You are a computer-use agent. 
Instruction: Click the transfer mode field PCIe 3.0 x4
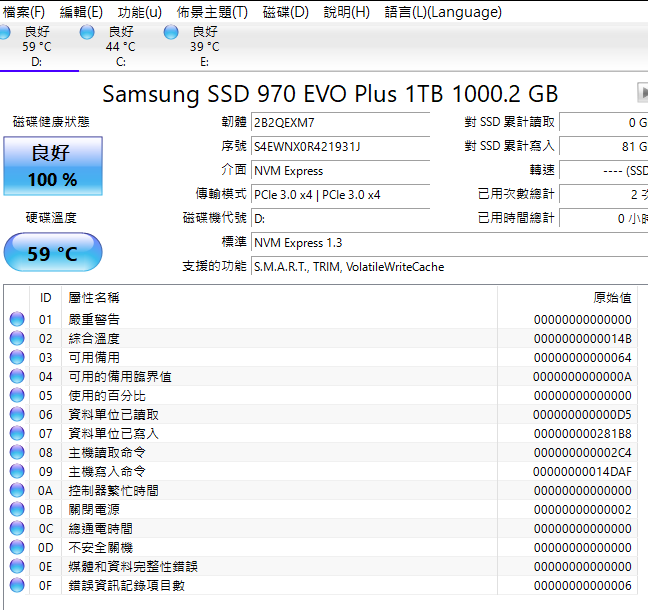click(x=341, y=195)
